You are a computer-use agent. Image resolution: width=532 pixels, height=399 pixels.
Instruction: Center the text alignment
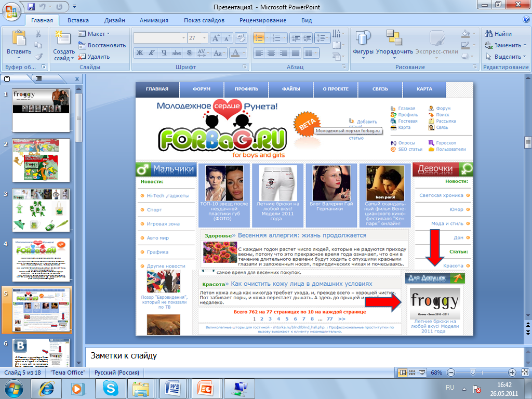point(271,52)
